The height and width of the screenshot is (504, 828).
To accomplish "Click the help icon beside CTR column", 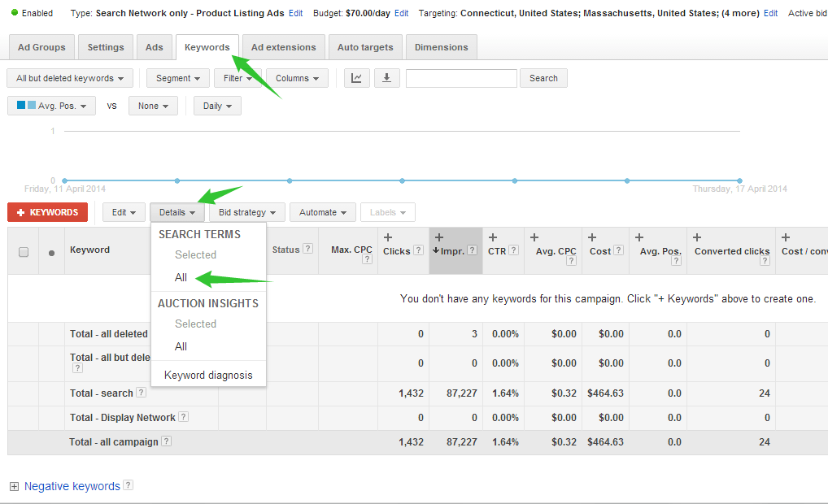I will click(513, 250).
